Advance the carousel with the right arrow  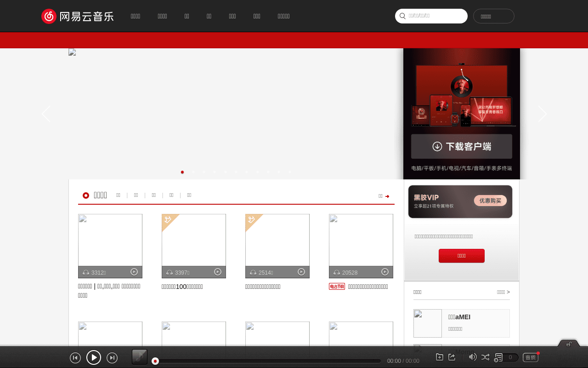point(543,114)
